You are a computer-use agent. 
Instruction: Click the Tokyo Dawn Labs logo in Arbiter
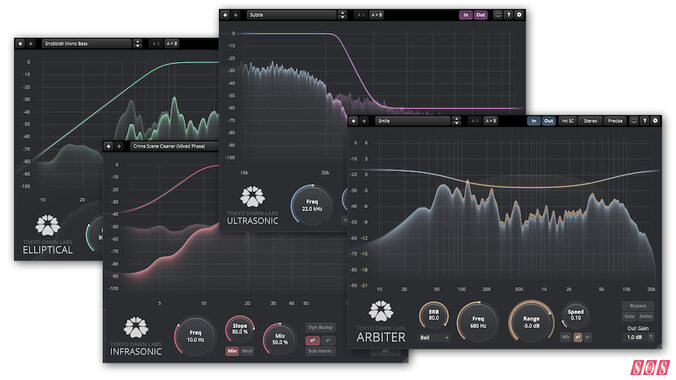pos(381,311)
